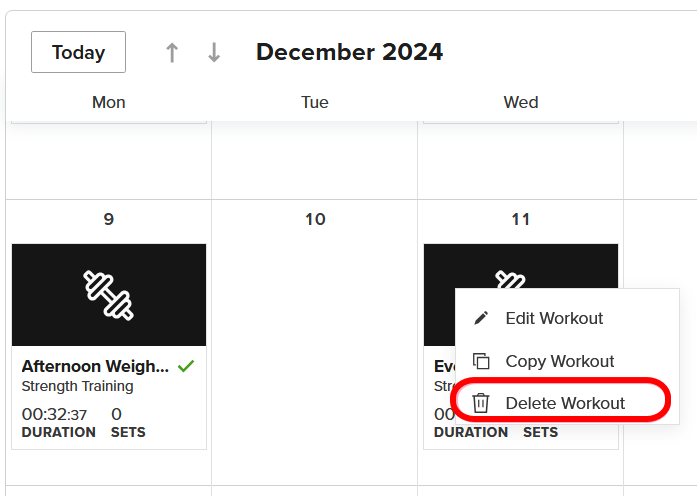
Task: Click the Tue column header
Action: point(315,102)
